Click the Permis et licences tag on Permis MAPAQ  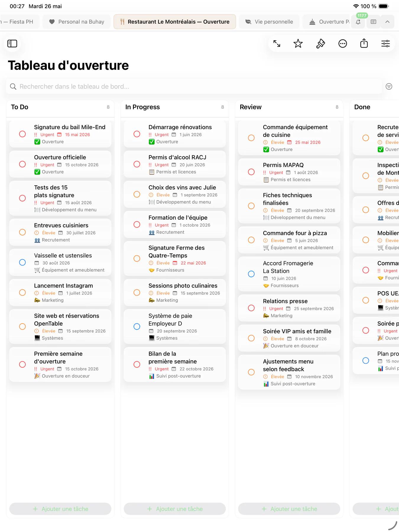[x=291, y=180]
